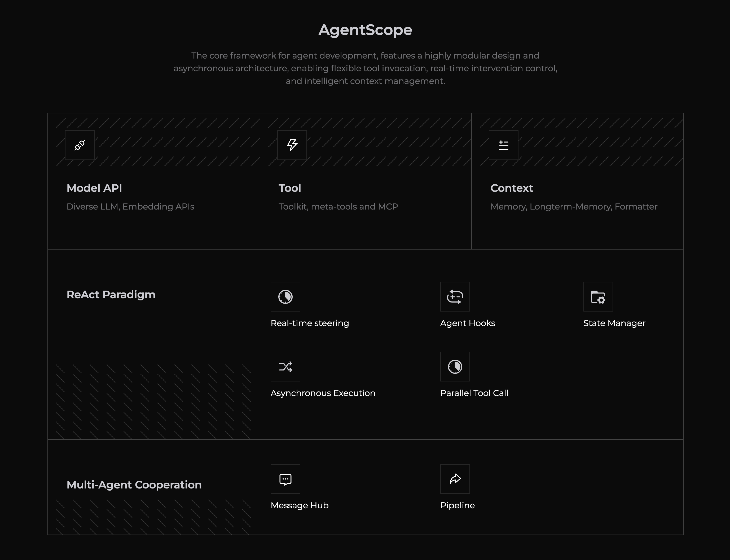Click the Multi-Agent Cooperation heading
The height and width of the screenshot is (560, 730).
point(134,485)
